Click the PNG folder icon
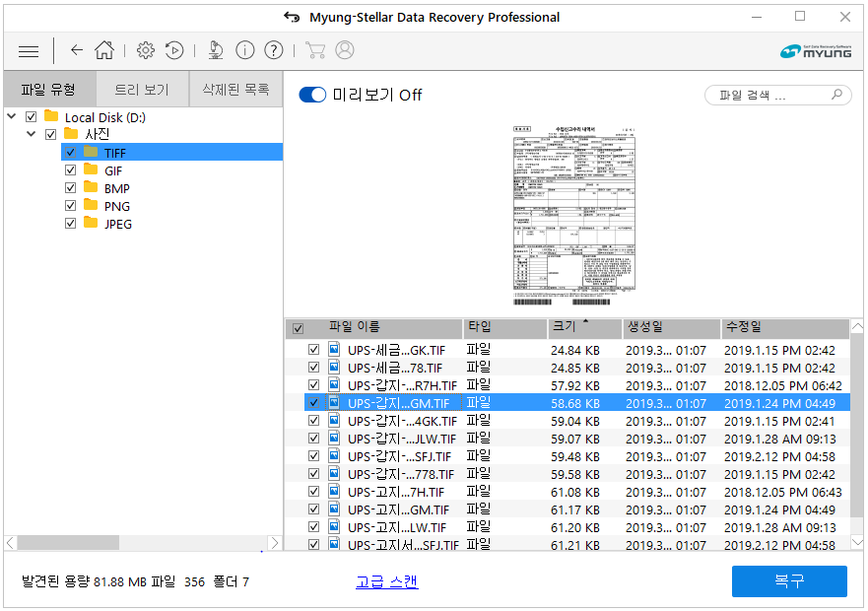The image size is (868, 611). click(91, 205)
